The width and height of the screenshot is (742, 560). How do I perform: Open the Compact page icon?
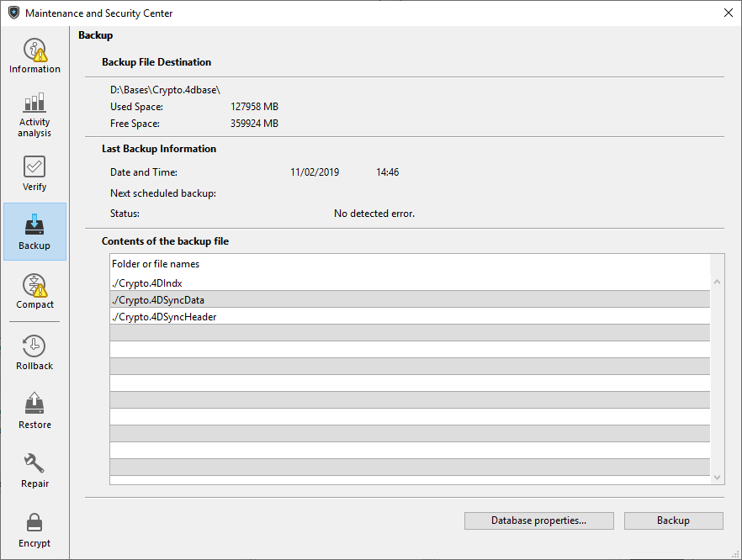click(34, 285)
